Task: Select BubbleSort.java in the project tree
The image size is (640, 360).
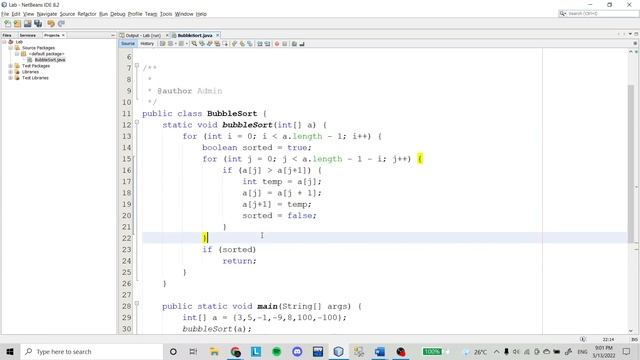Action: click(49, 60)
